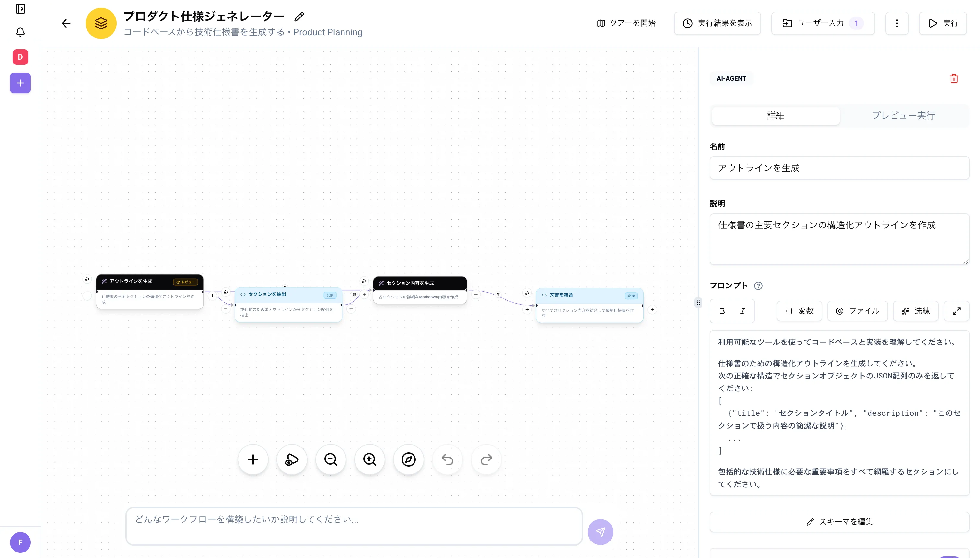Select the 文書を結合 node

pyautogui.click(x=589, y=306)
